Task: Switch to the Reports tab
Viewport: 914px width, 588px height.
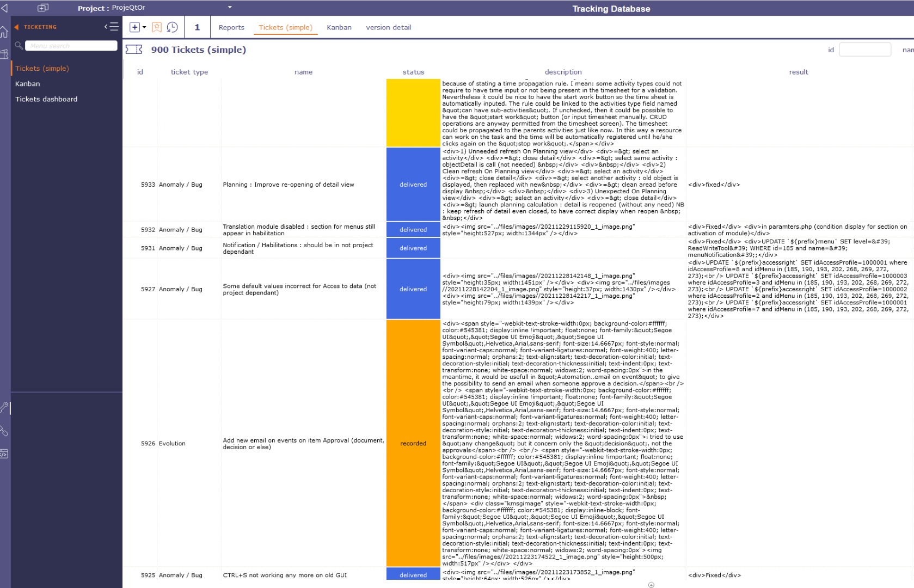Action: pyautogui.click(x=231, y=27)
